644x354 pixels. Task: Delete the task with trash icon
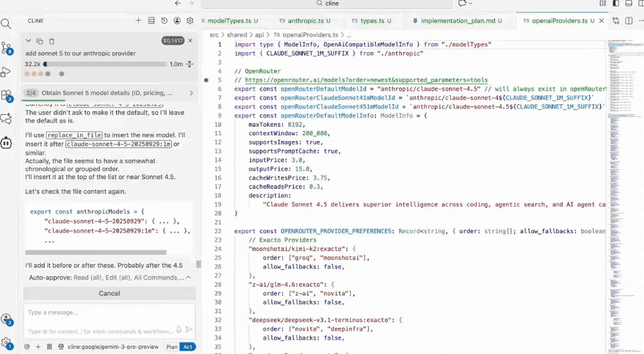(52, 41)
